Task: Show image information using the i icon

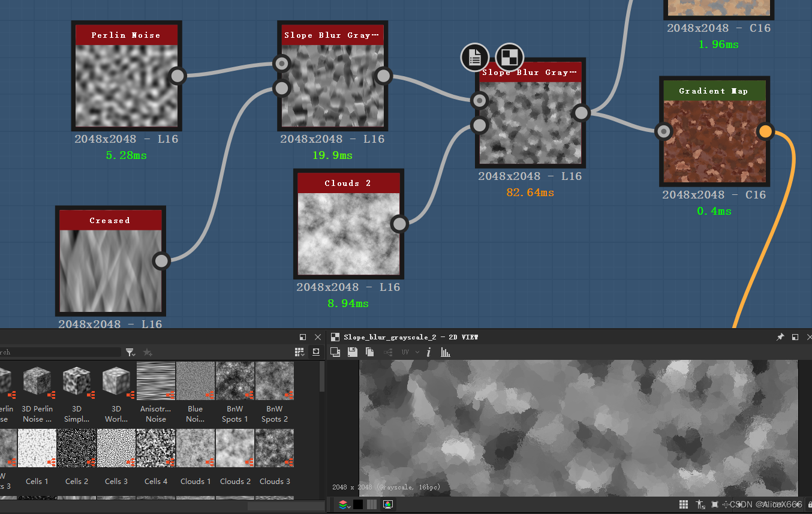Action: pyautogui.click(x=428, y=352)
